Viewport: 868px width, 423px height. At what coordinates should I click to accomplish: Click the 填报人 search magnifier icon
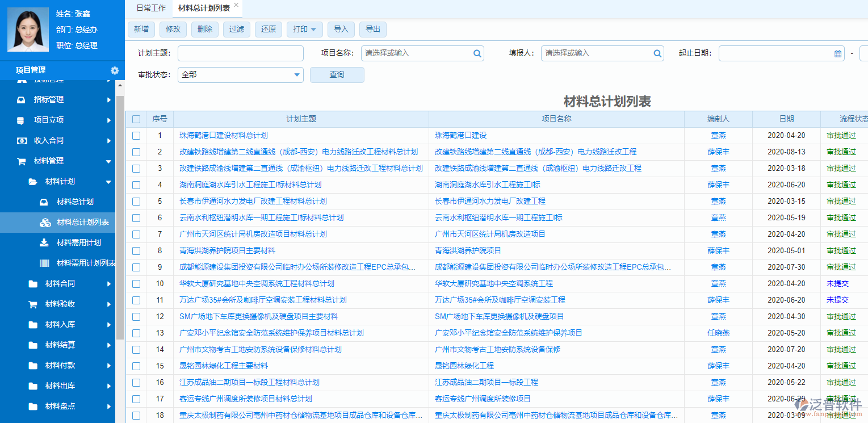[657, 53]
